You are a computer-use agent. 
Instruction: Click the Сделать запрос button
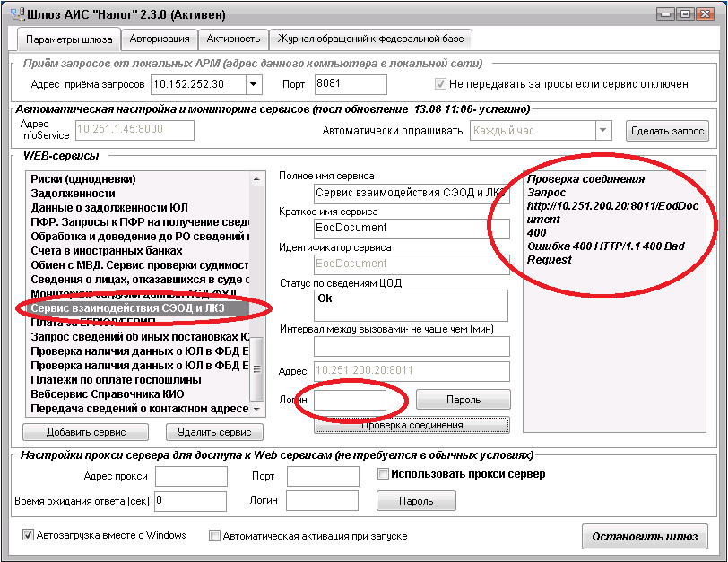(x=667, y=131)
